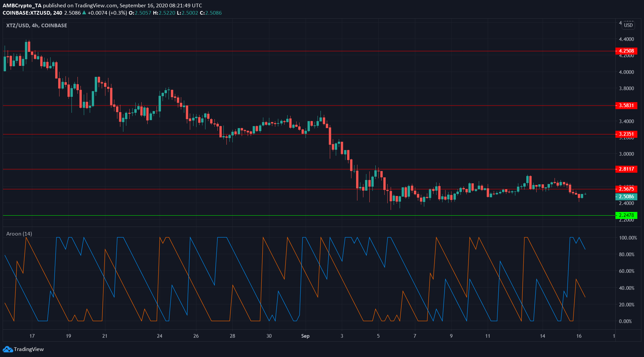The width and height of the screenshot is (644, 357).
Task: Click the 3.5831 red price label
Action: [x=626, y=105]
